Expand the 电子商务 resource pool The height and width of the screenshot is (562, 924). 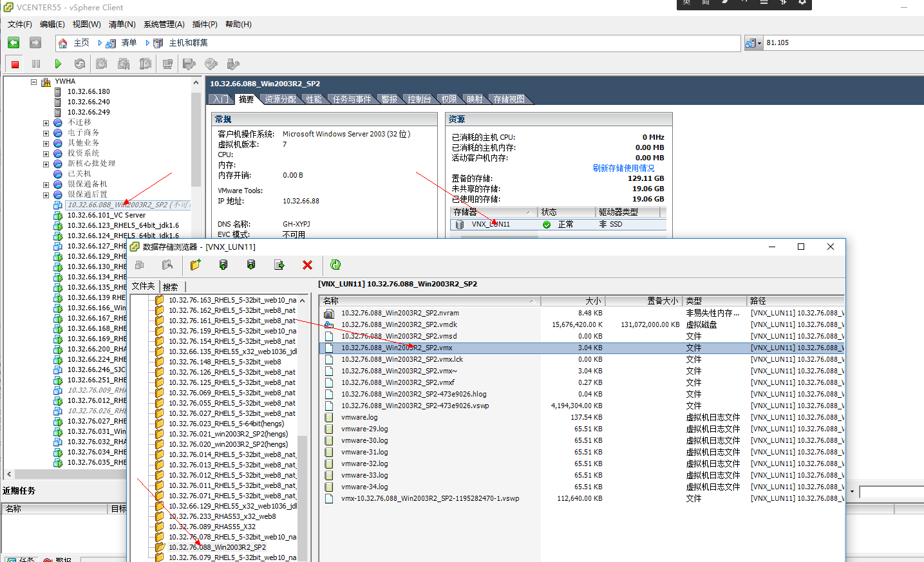pos(46,133)
